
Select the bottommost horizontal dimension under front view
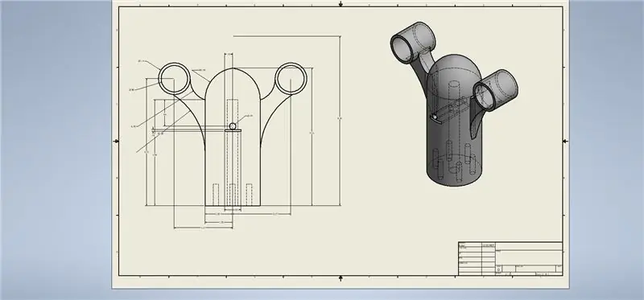pos(204,228)
